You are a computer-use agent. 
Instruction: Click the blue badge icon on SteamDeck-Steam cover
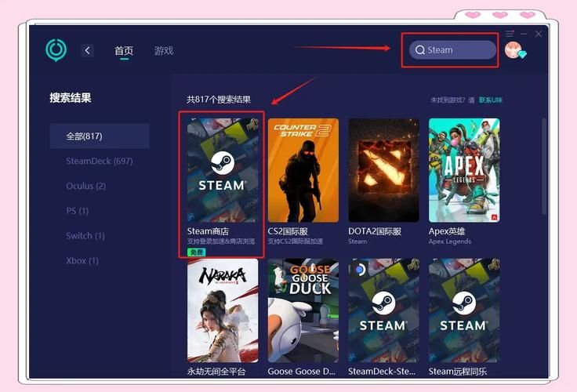(360, 270)
